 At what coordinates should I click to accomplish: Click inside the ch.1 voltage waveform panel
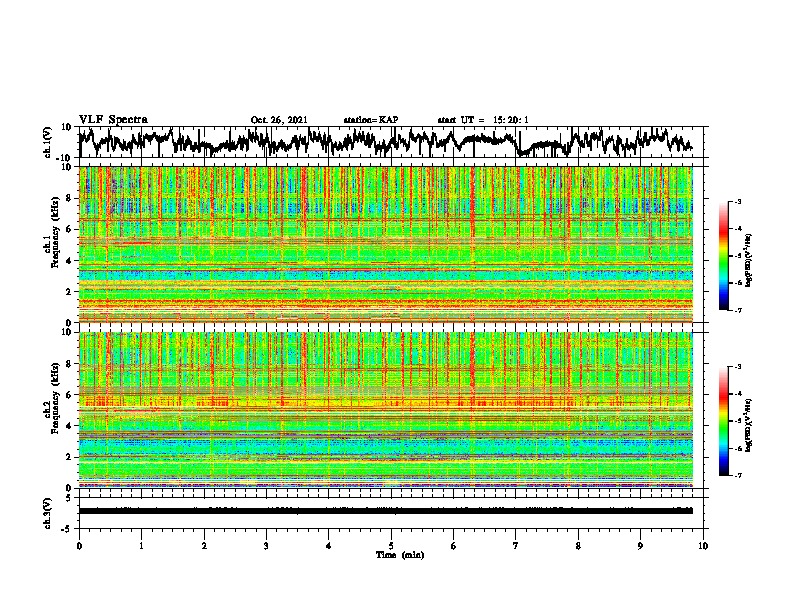[390, 142]
